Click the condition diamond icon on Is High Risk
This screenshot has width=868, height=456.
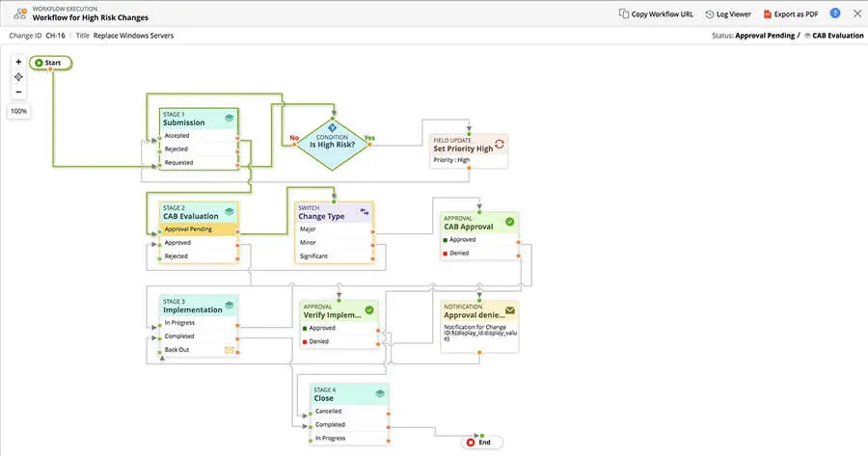tap(332, 128)
